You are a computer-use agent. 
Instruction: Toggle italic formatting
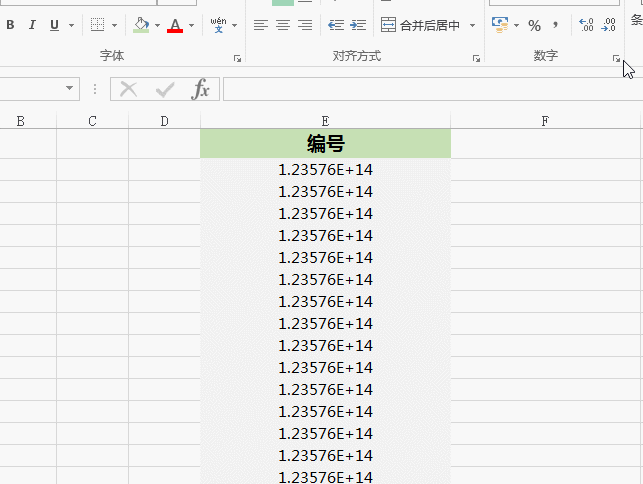(32, 25)
